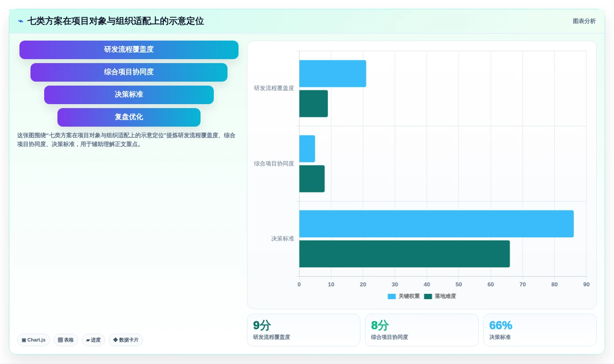Viewport: 614px width, 364px height.
Task: Click the lightning icon beside the title
Action: click(x=21, y=21)
